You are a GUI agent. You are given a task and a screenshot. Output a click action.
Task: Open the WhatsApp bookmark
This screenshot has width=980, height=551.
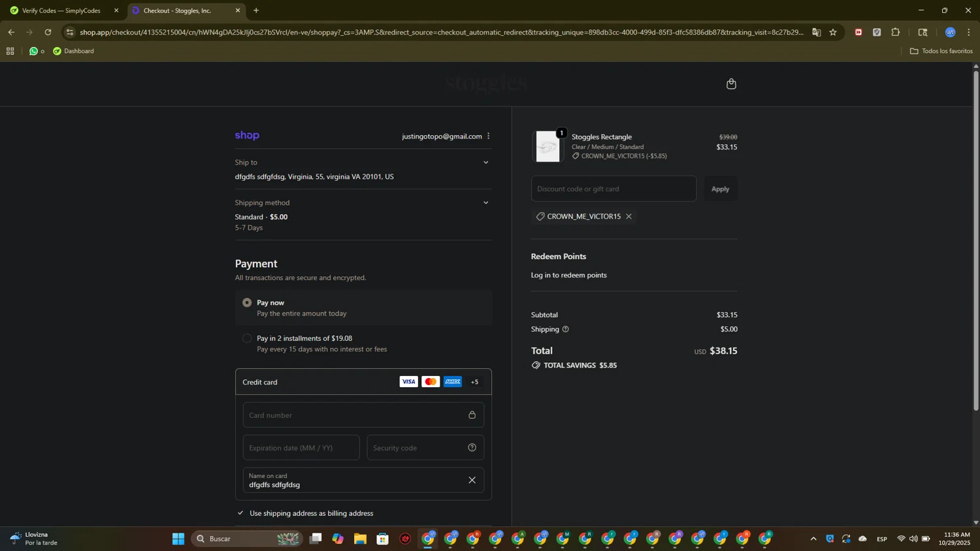(37, 51)
